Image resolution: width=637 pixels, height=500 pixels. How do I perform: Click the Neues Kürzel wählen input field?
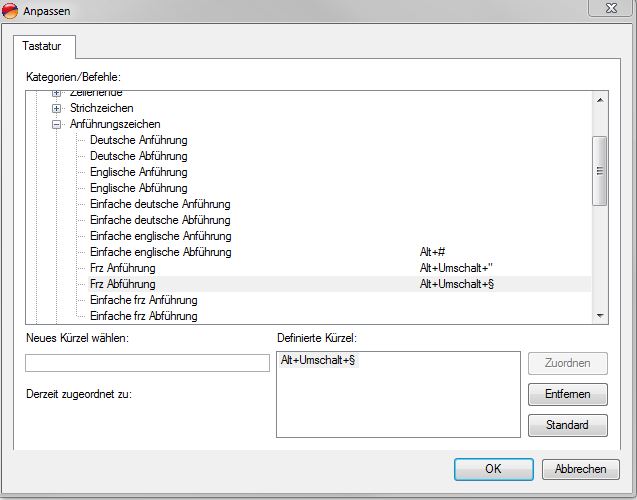(147, 363)
